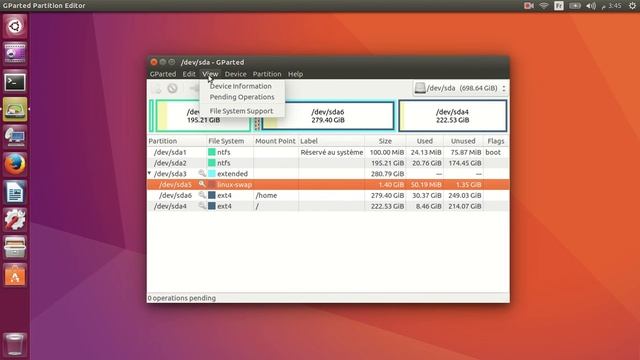The height and width of the screenshot is (360, 640).
Task: Open the Fr keyboard layout indicator
Action: [x=559, y=6]
